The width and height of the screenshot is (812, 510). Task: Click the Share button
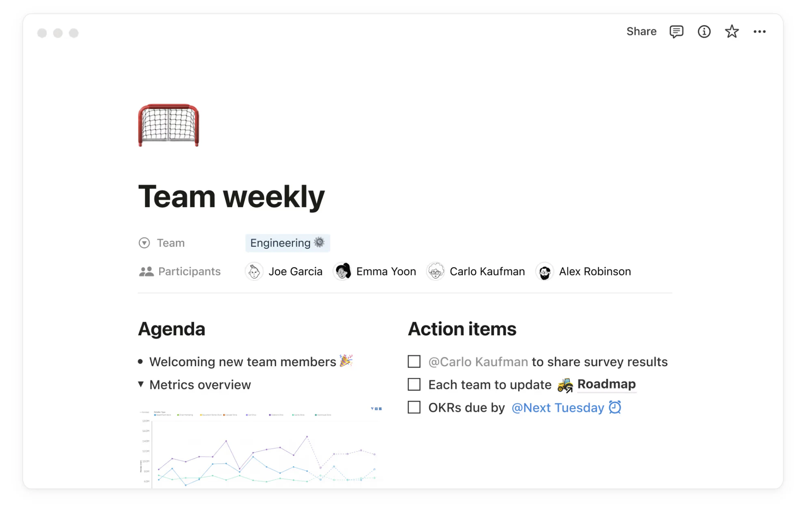tap(641, 31)
